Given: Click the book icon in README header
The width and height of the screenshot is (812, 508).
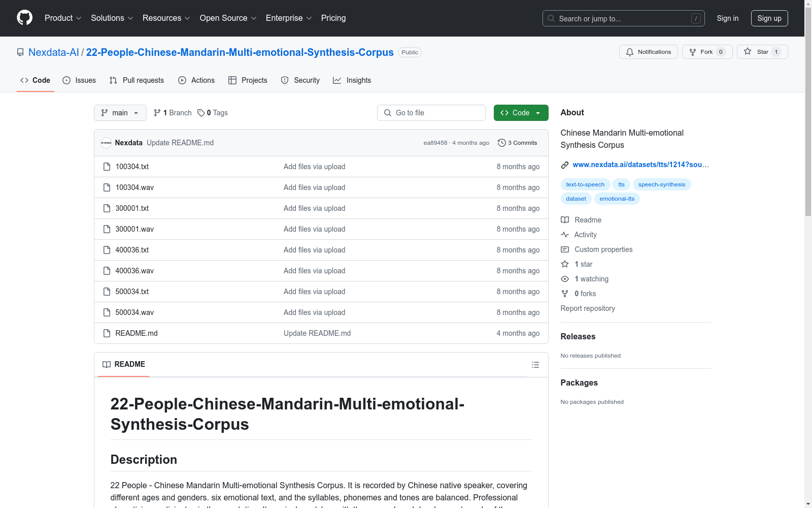Looking at the screenshot, I should [x=107, y=364].
